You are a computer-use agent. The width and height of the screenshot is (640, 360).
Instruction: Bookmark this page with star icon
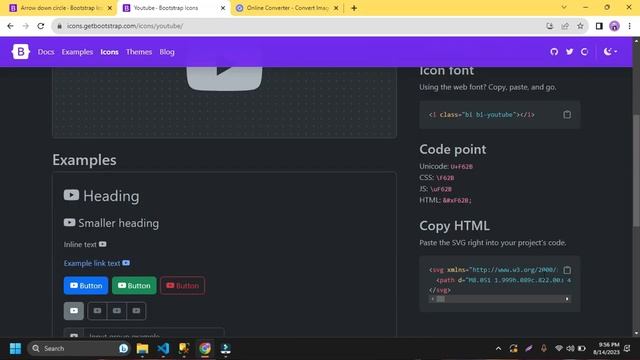[580, 26]
